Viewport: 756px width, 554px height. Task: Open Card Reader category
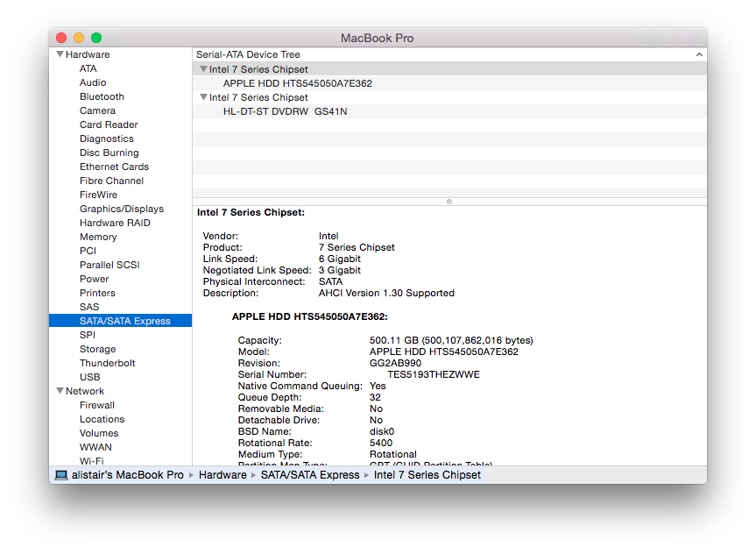(x=109, y=124)
